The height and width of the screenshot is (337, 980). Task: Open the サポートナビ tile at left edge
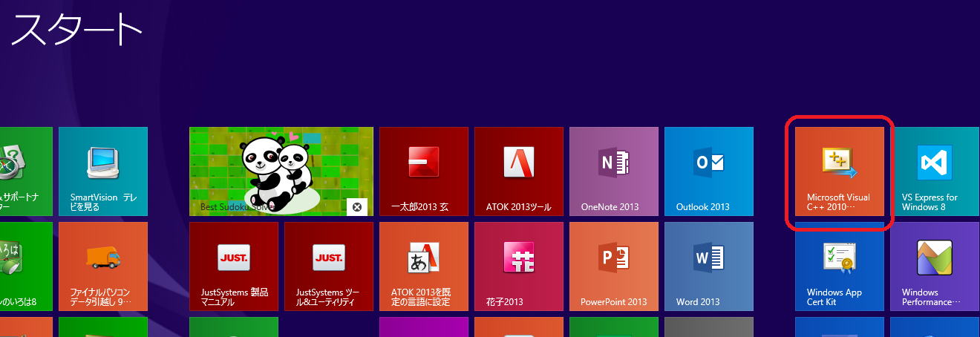(26, 171)
